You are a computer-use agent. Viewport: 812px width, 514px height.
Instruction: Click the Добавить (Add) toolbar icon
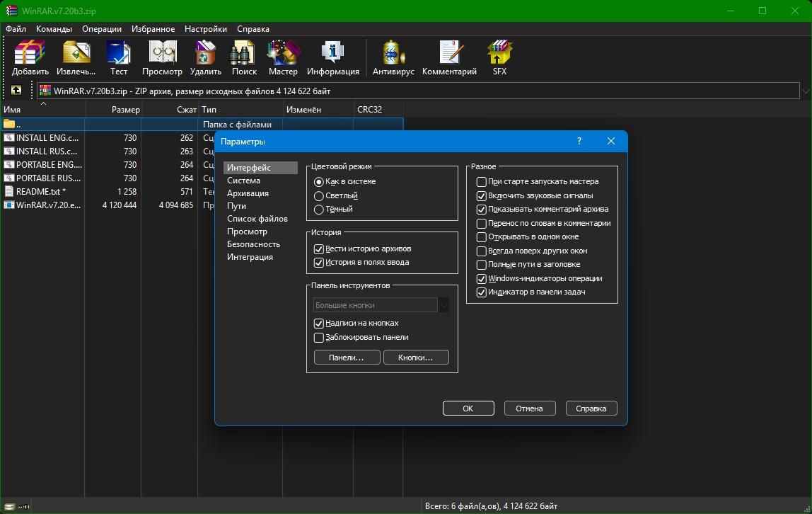pos(30,57)
